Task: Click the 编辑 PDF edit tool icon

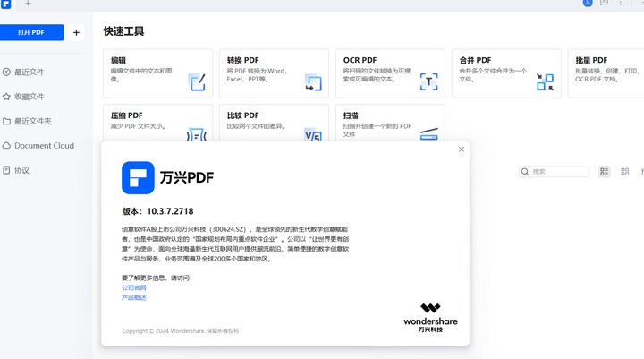Action: coord(197,83)
